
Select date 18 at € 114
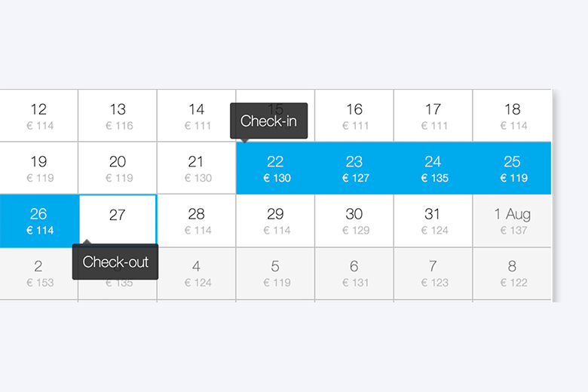click(512, 116)
